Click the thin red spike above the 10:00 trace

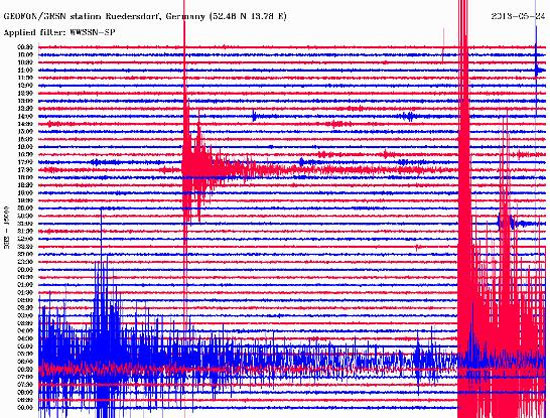tap(443, 45)
